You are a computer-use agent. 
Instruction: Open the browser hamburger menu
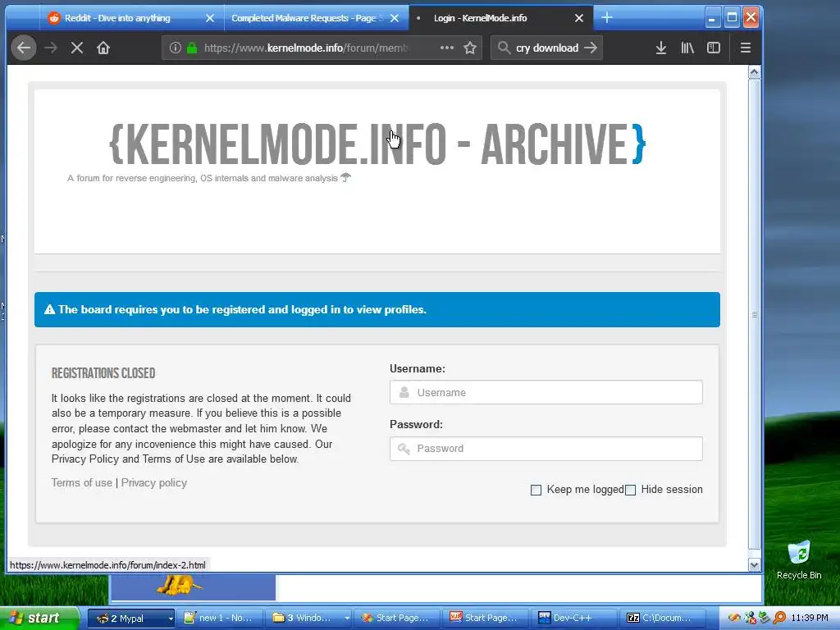[x=745, y=48]
